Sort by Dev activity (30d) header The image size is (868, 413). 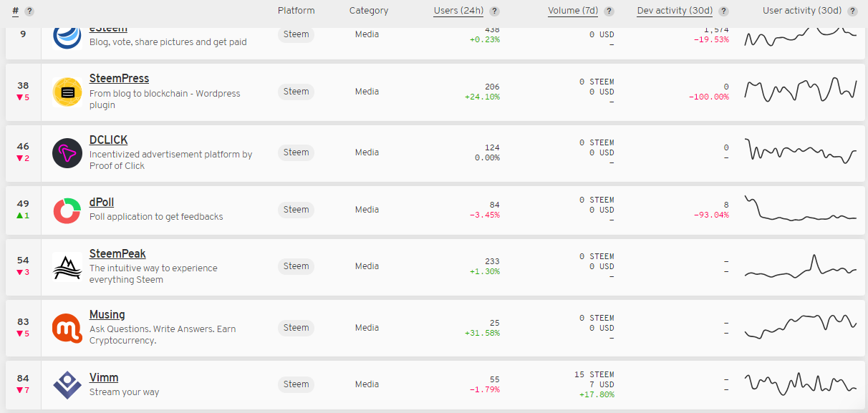point(675,11)
